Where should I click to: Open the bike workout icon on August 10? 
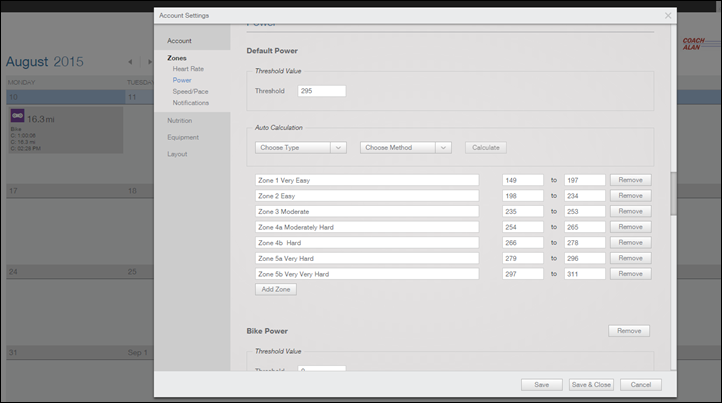click(x=17, y=115)
